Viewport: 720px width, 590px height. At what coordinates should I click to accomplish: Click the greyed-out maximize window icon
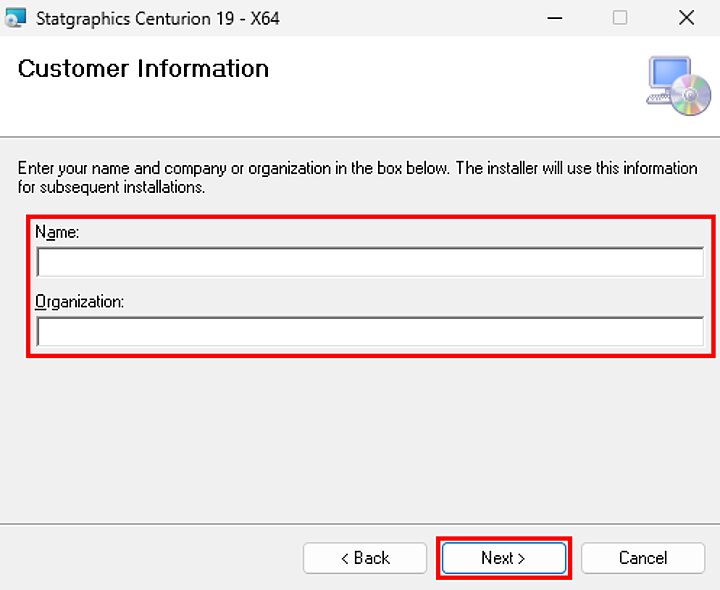click(620, 18)
